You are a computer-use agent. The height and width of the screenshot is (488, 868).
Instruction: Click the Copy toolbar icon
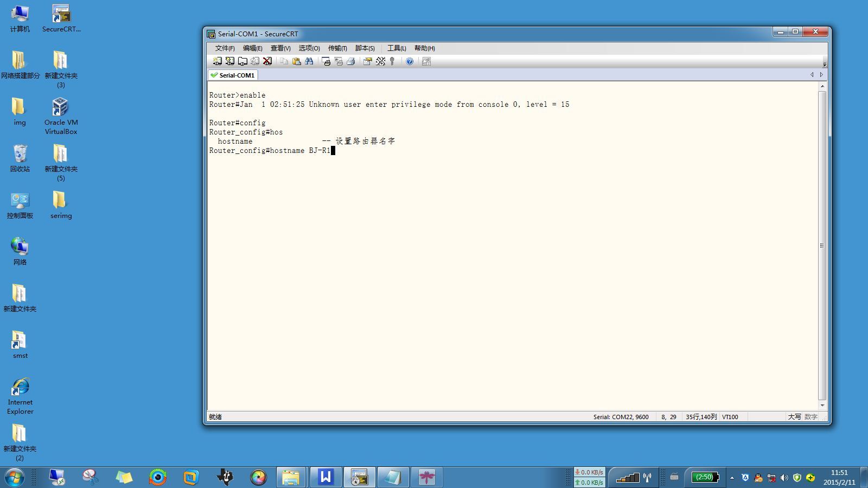coord(284,61)
